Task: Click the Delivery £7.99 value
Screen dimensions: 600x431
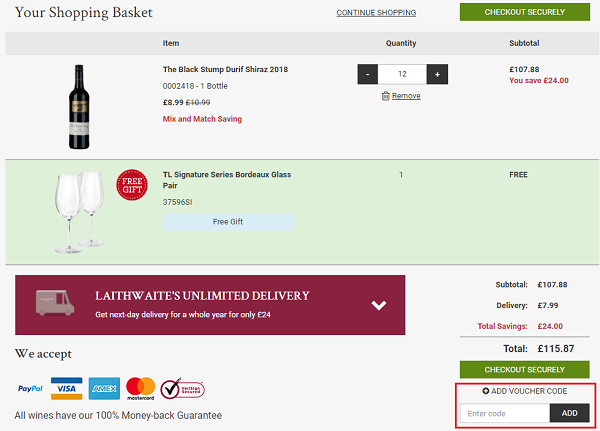Action: (548, 305)
